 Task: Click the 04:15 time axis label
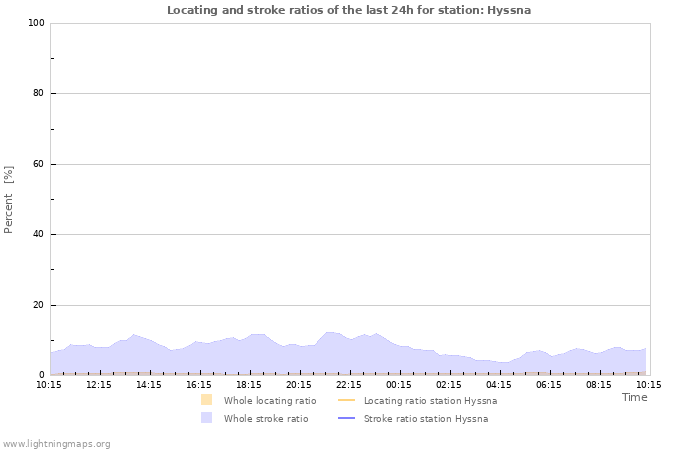[x=499, y=385]
